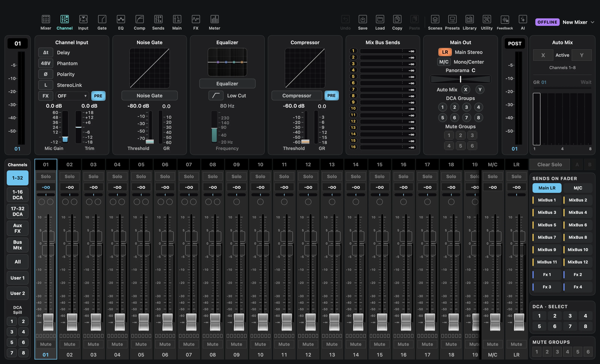Toggle M/C Mono/Center assignment

coord(444,62)
